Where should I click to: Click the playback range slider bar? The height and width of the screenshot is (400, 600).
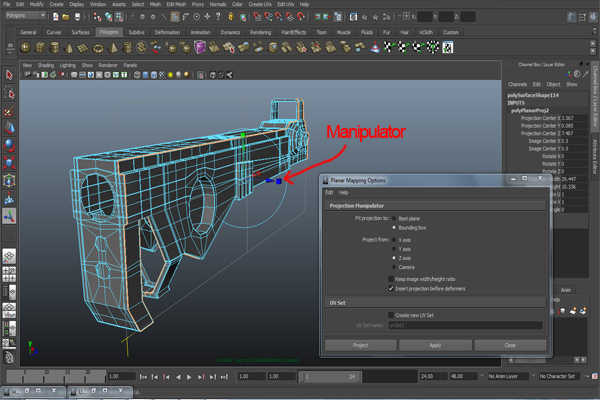point(331,377)
